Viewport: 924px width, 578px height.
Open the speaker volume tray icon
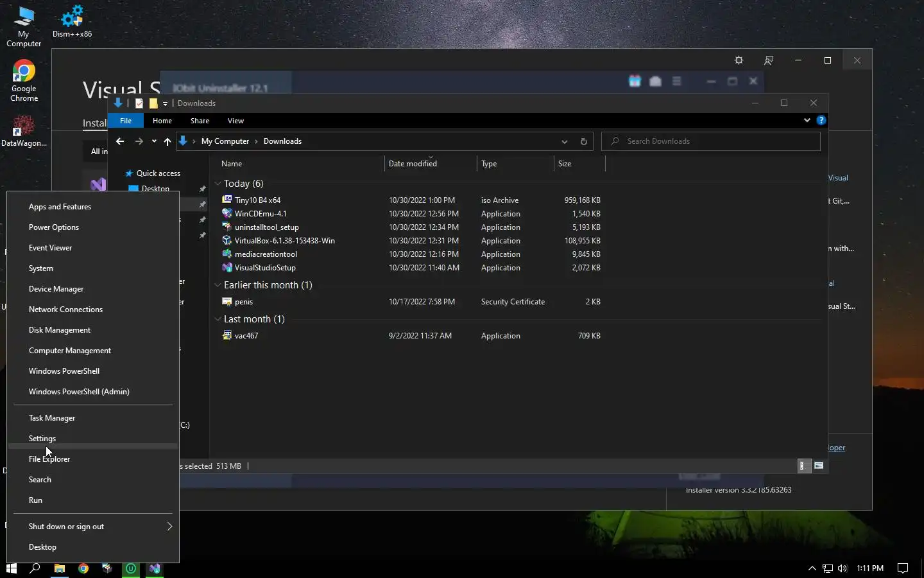[843, 568]
